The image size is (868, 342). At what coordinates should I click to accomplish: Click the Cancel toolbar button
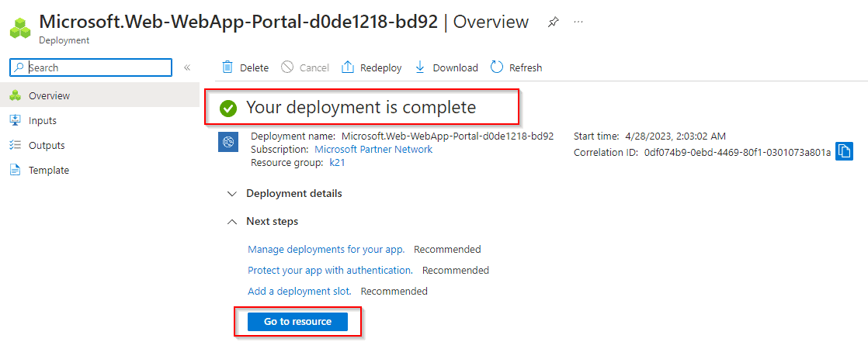305,67
